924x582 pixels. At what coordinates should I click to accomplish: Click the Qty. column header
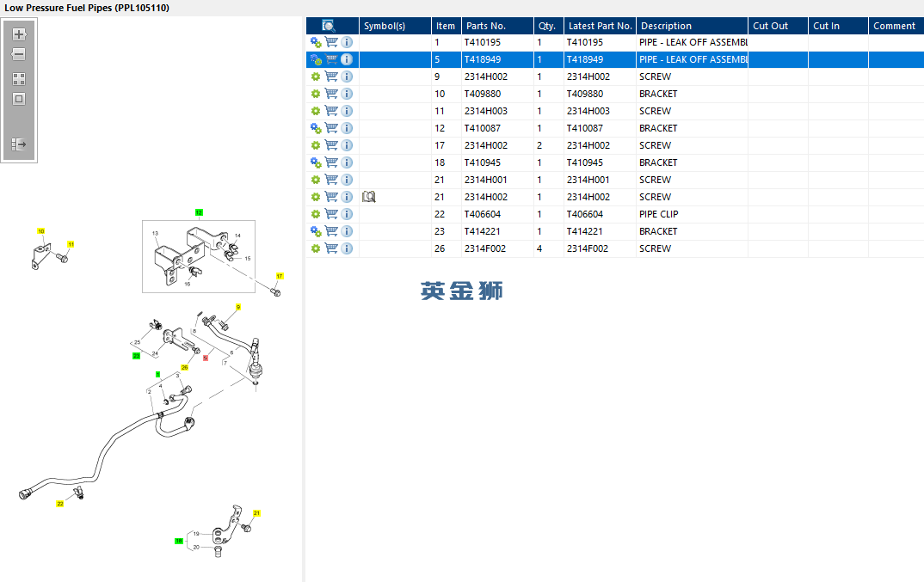tap(549, 26)
